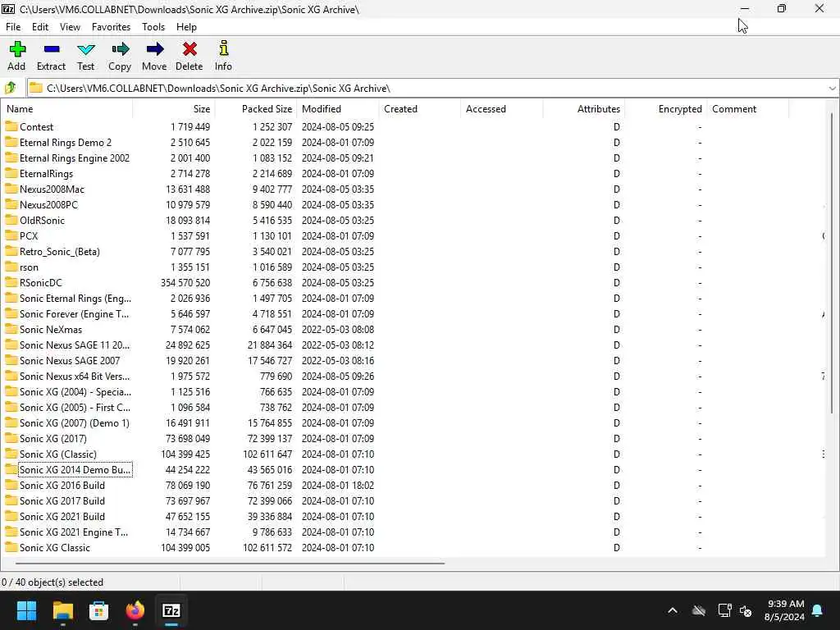Show hidden tray icons chevron
Viewport: 840px width, 630px height.
[673, 610]
